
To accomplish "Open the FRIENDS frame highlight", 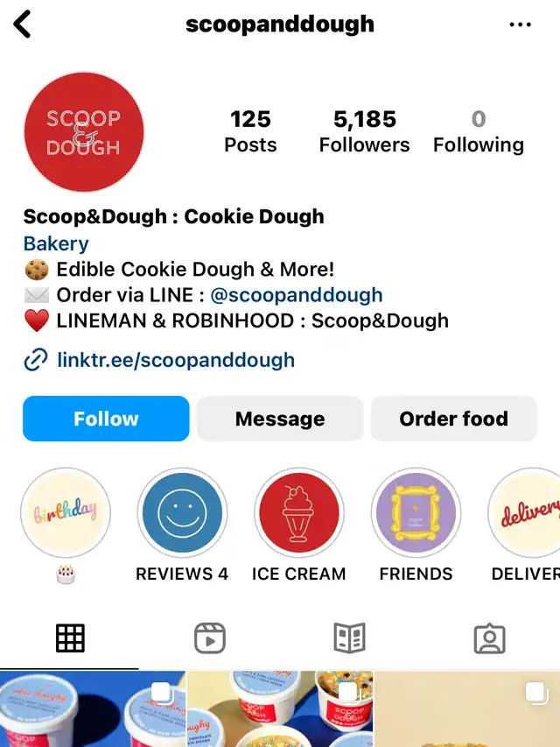I will click(416, 512).
